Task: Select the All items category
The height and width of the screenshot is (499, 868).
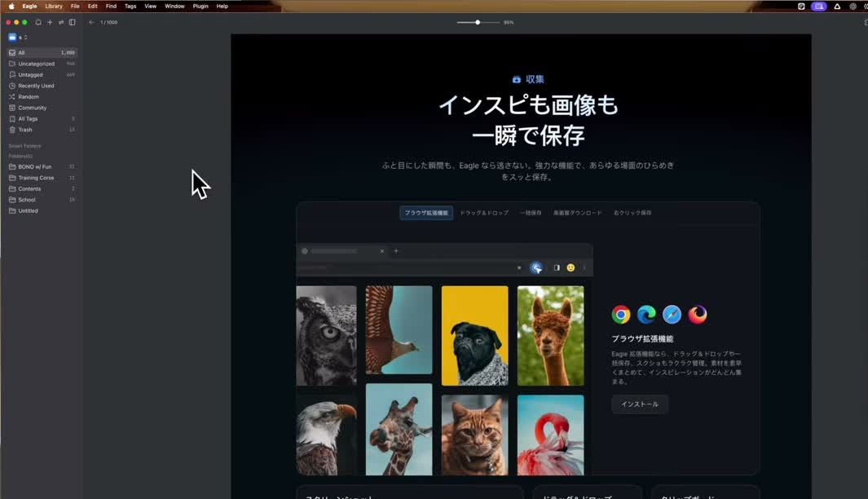Action: pos(42,53)
